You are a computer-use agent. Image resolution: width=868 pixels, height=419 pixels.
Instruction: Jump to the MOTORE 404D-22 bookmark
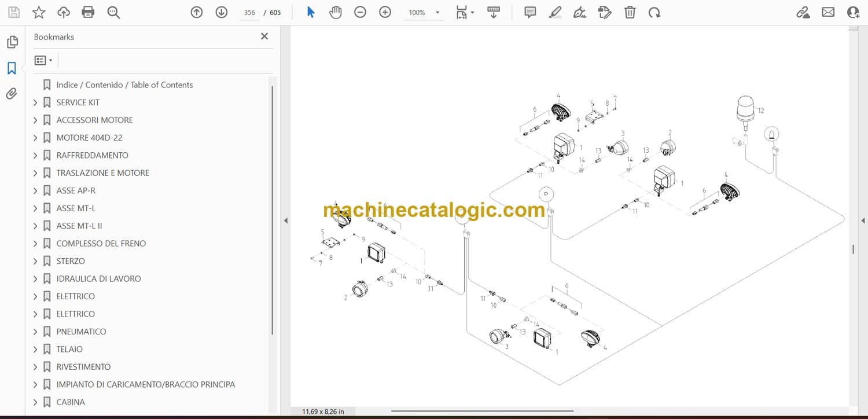point(89,138)
